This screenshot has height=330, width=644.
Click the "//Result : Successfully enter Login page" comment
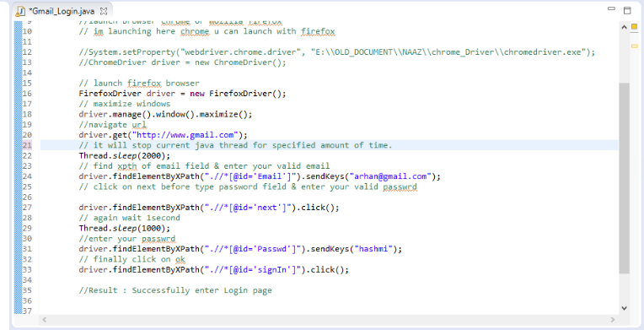[175, 290]
